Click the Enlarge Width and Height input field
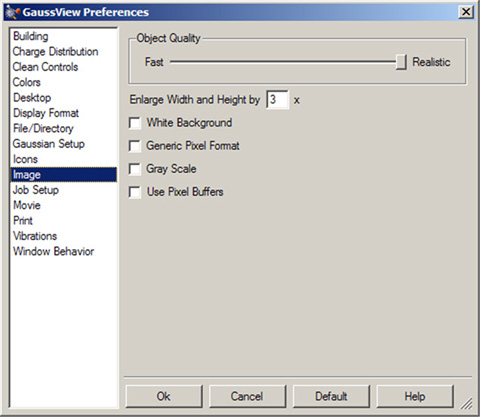Image resolution: width=480 pixels, height=417 pixels. 277,99
